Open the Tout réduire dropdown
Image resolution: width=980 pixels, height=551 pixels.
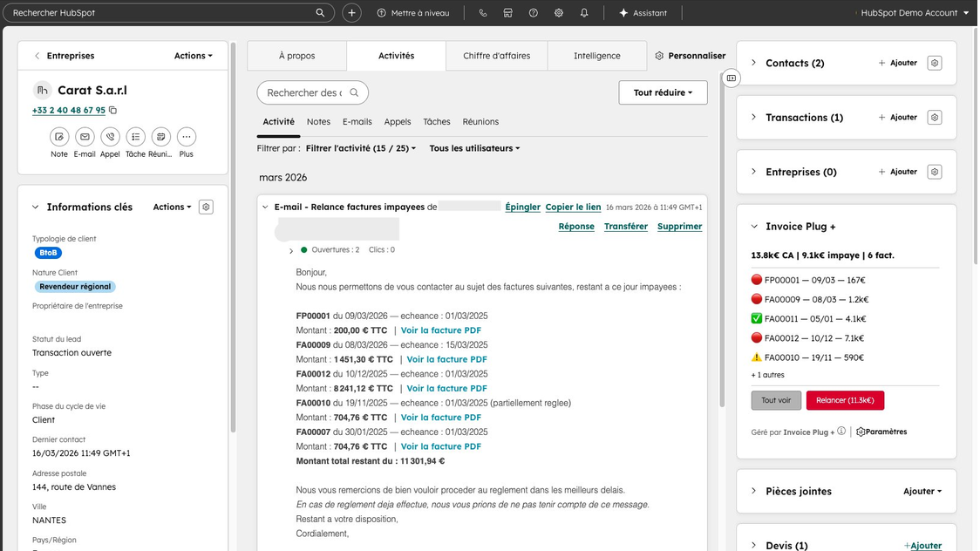click(x=664, y=92)
